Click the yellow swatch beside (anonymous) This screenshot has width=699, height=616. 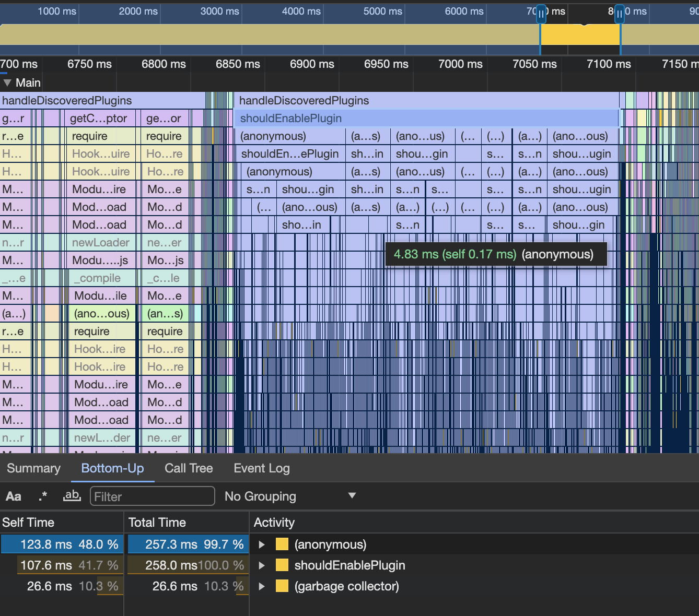282,544
